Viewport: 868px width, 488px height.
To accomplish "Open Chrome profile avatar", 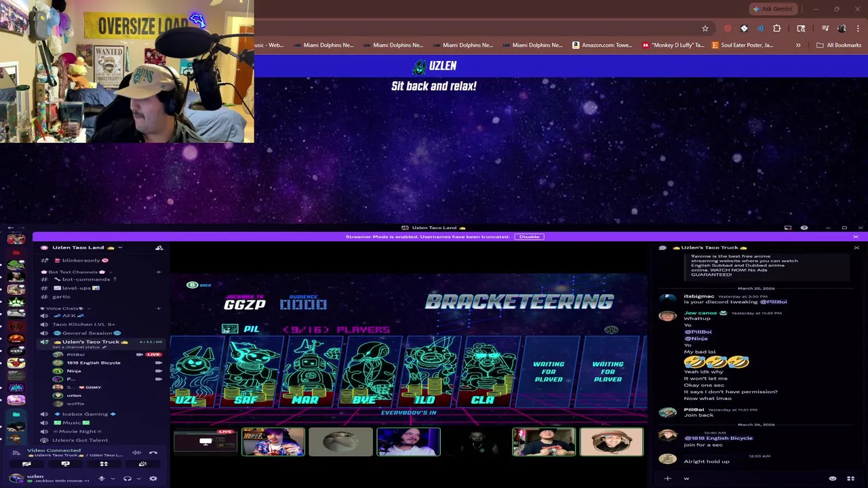I will [x=842, y=28].
